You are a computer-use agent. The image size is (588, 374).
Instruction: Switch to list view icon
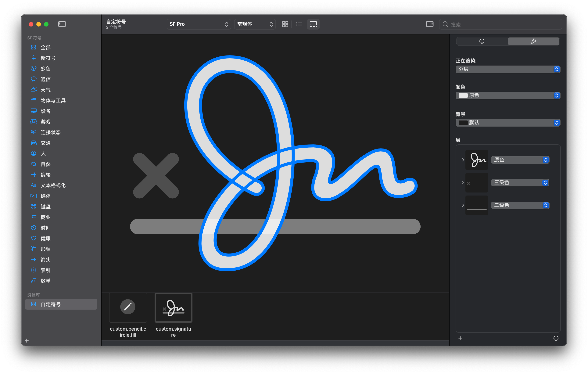299,24
